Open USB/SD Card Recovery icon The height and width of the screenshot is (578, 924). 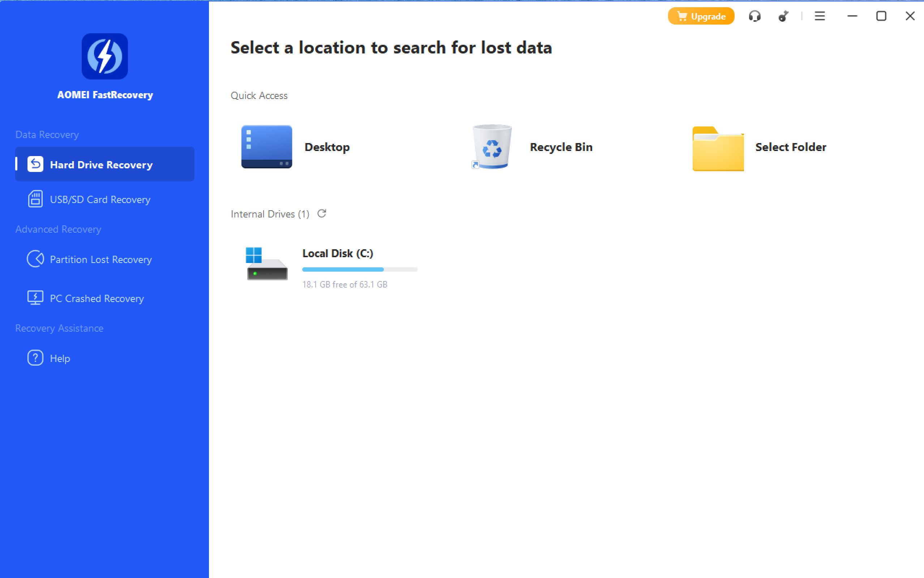tap(35, 199)
